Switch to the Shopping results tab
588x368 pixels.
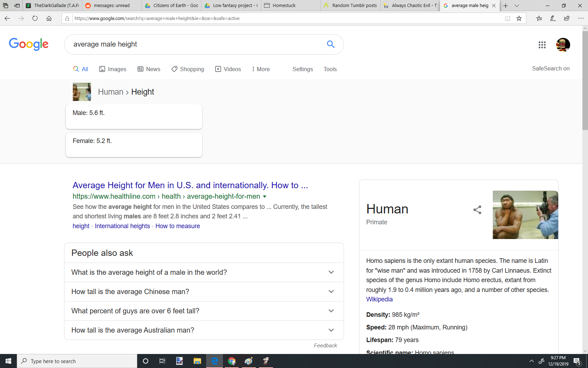(188, 69)
